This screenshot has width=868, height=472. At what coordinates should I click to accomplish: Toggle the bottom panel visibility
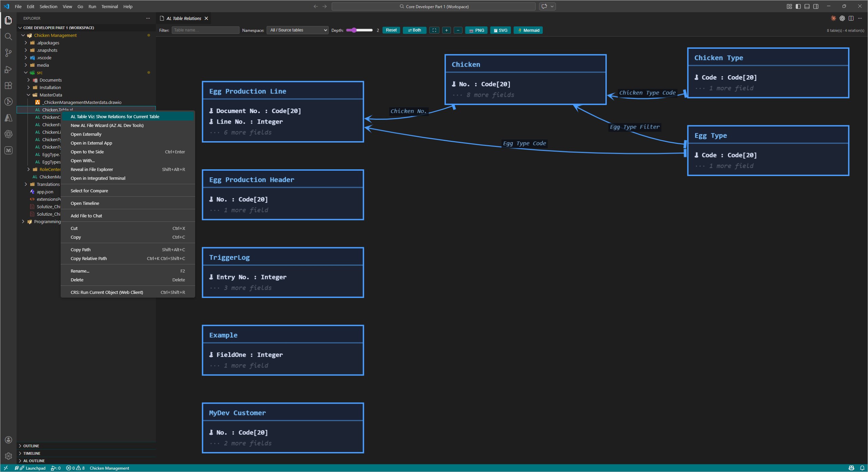(x=807, y=6)
